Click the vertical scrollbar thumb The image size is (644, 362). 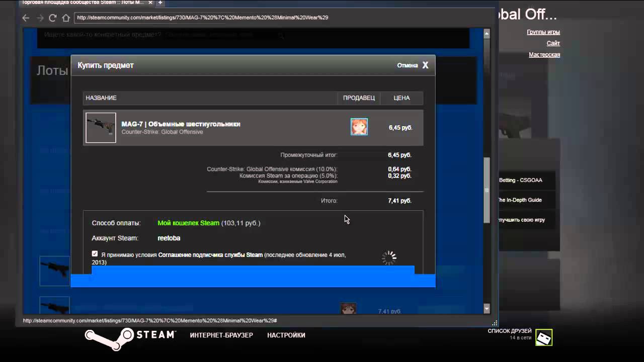click(x=487, y=190)
